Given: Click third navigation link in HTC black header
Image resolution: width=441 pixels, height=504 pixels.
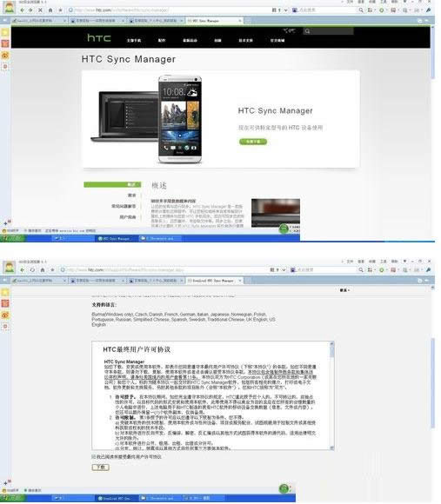Looking at the screenshot, I should pyautogui.click(x=190, y=41).
